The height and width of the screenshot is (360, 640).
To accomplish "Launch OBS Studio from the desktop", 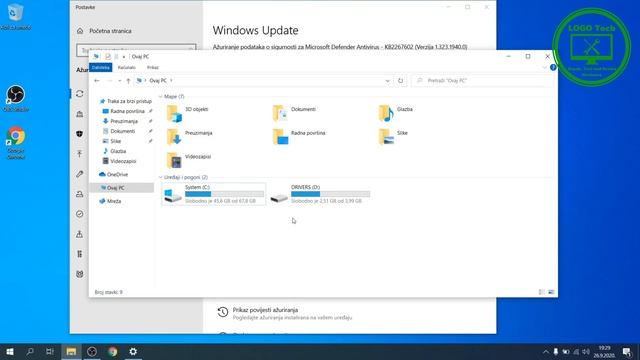I will pos(16,98).
